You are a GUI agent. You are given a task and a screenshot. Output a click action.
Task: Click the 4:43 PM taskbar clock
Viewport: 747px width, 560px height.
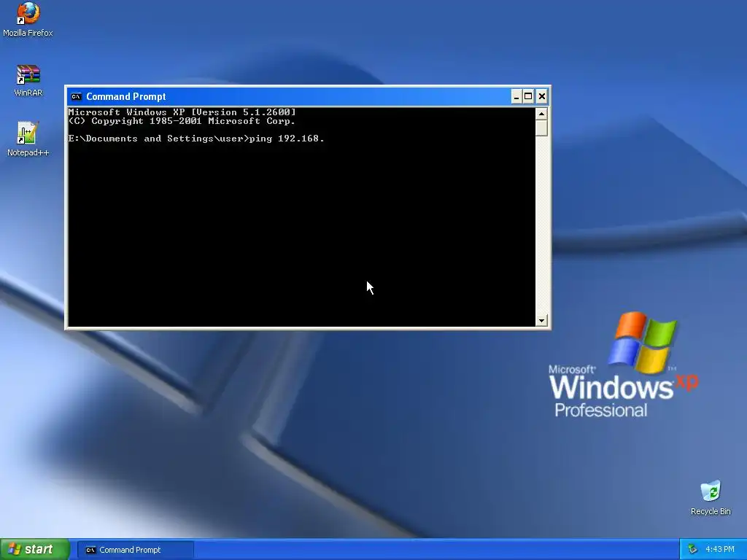click(x=720, y=550)
